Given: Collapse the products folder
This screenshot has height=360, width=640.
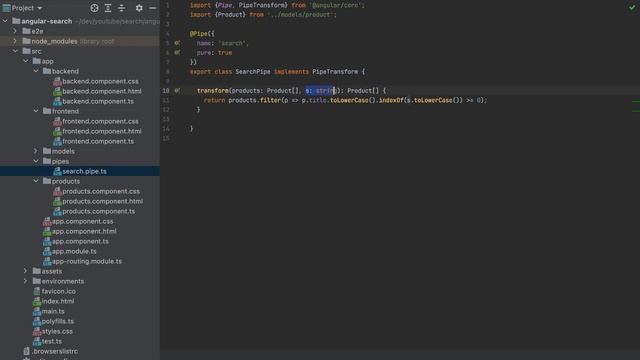Looking at the screenshot, I should pyautogui.click(x=36, y=181).
